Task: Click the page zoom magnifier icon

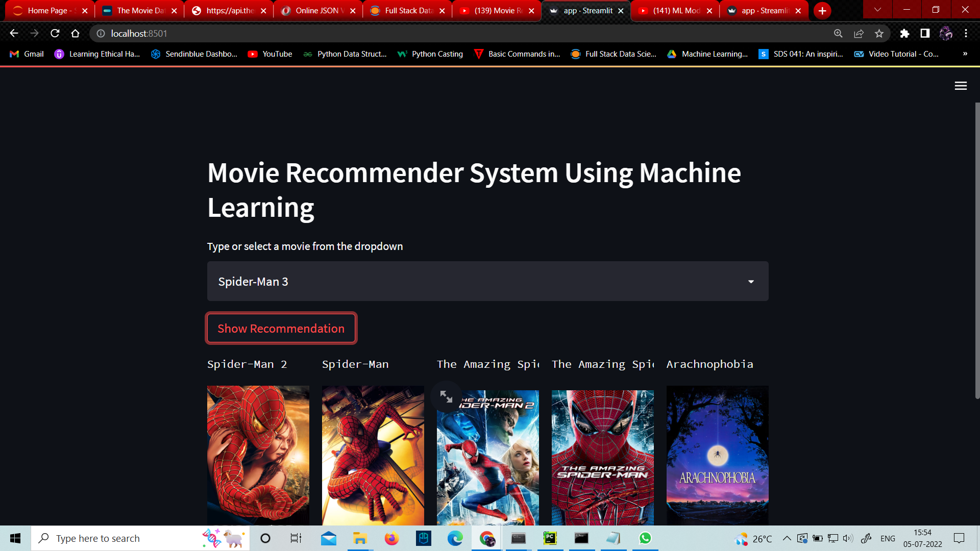Action: click(839, 33)
